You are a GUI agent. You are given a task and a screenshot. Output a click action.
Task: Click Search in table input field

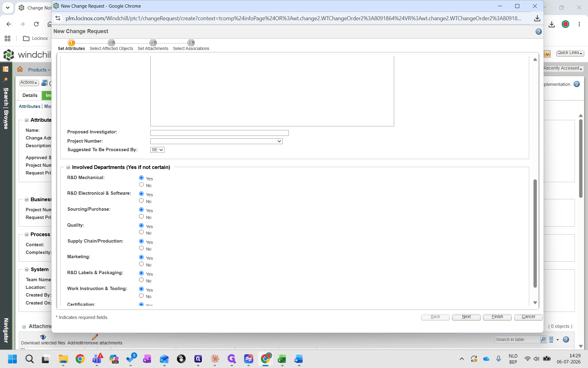(518, 339)
